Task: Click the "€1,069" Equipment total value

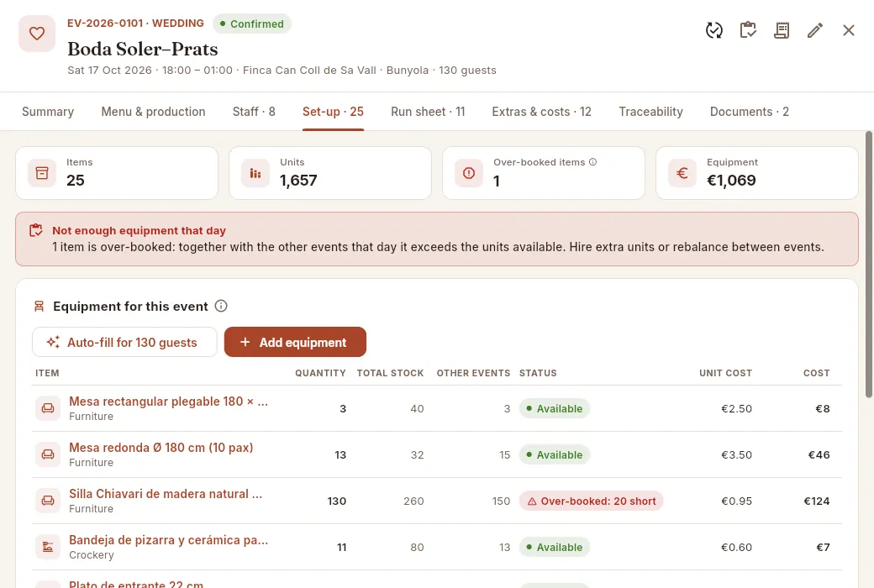Action: (x=731, y=180)
